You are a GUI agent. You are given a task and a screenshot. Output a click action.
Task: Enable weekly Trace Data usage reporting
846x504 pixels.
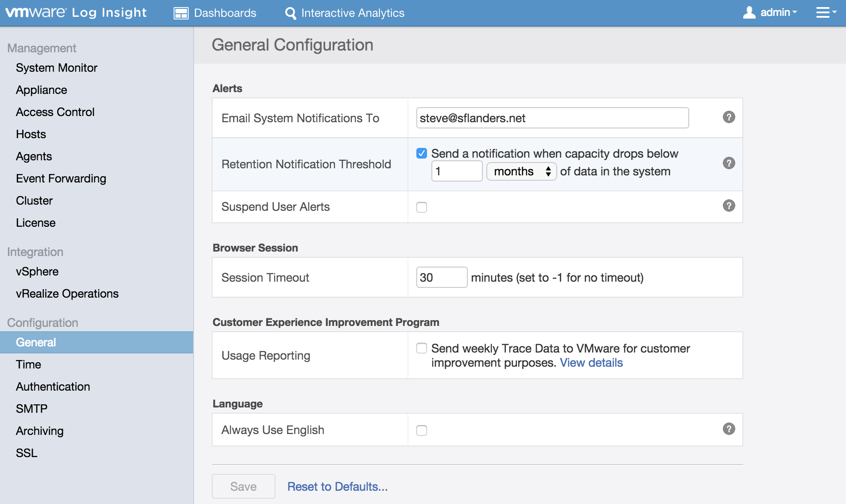click(422, 349)
